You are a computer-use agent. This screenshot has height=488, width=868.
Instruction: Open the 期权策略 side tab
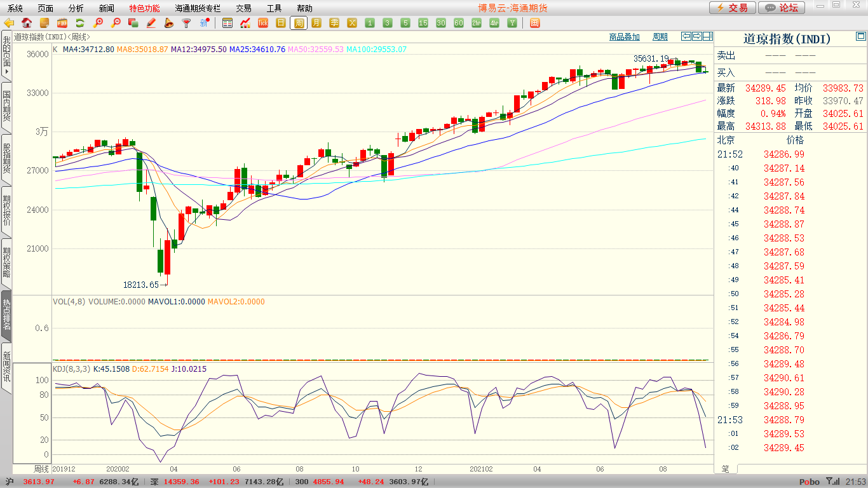coord(6,262)
